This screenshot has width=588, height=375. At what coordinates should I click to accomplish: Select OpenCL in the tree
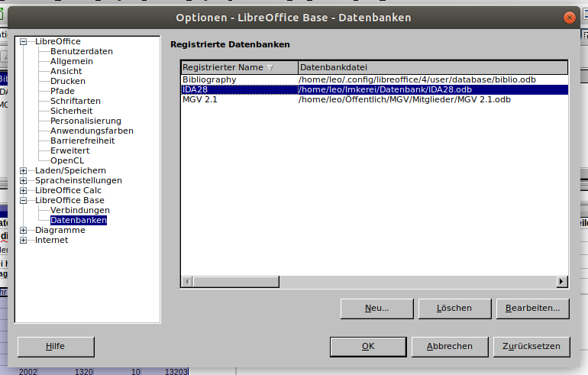pyautogui.click(x=67, y=160)
